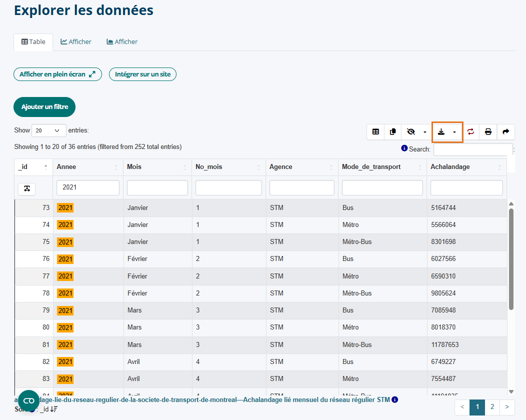Click the Mois column filter field
This screenshot has width=526, height=420.
coord(157,187)
